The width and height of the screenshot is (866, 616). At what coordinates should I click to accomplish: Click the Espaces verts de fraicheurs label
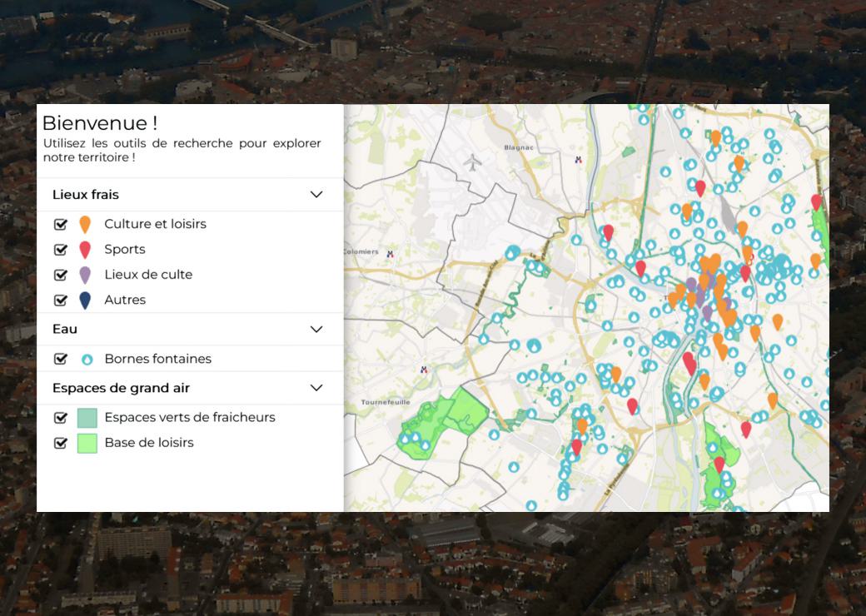(x=190, y=417)
